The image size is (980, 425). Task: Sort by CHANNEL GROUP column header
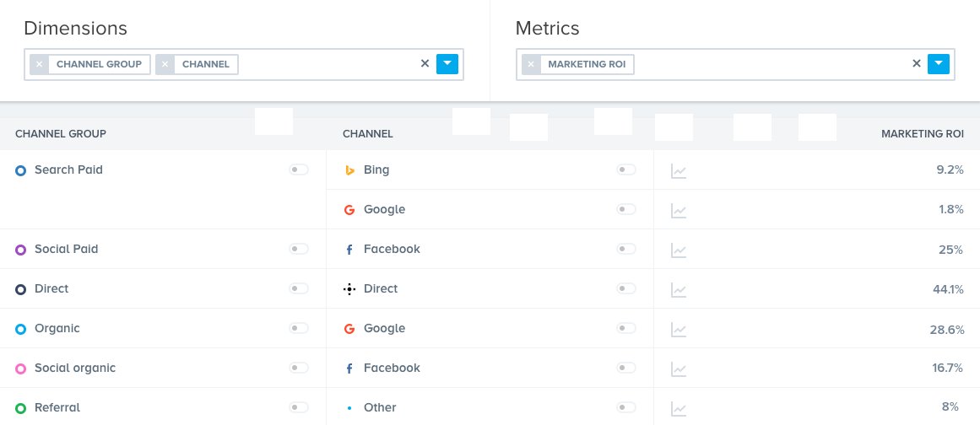point(61,133)
